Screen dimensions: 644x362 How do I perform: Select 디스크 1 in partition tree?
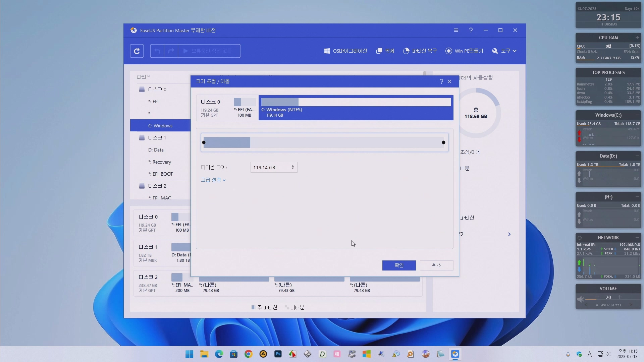point(157,138)
